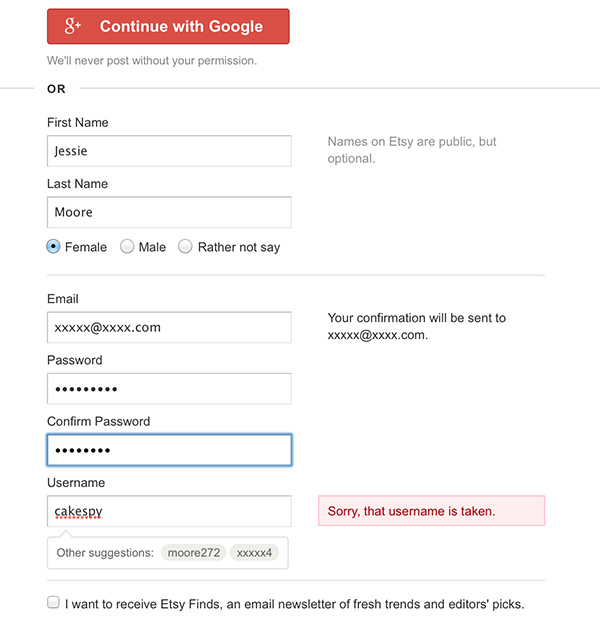Click the OR separator text
This screenshot has height=620, width=600.
point(56,89)
